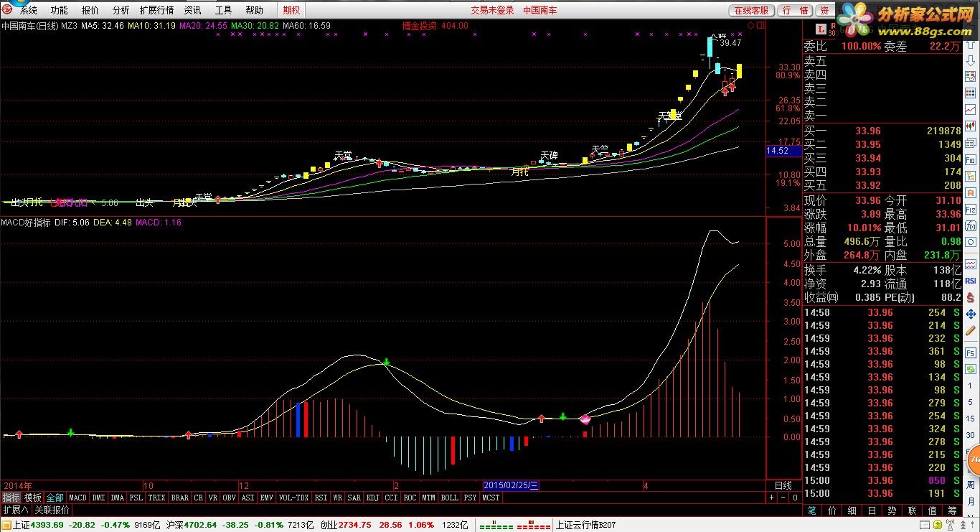Switch indicator to VOL-TDX tab
The height and width of the screenshot is (532, 980).
pyautogui.click(x=293, y=498)
